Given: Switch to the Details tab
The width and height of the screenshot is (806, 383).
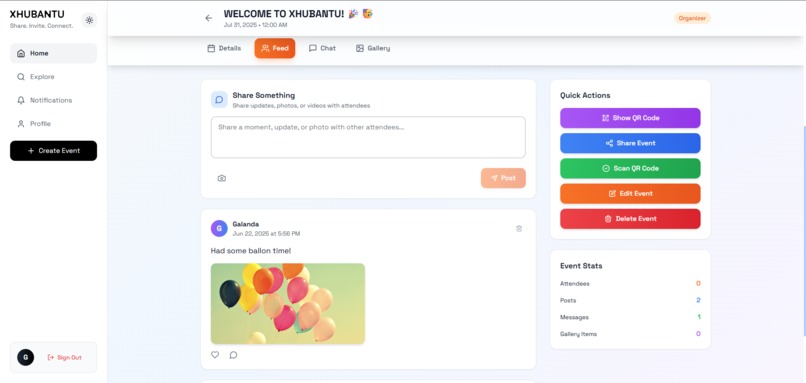Looking at the screenshot, I should [224, 48].
